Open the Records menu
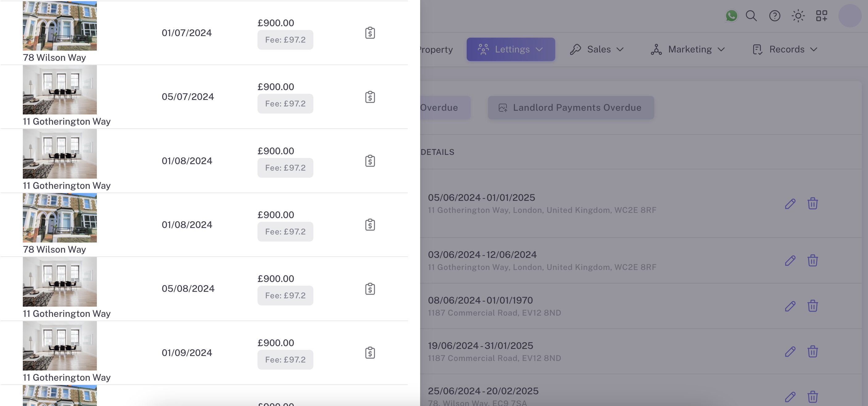Image resolution: width=868 pixels, height=406 pixels. [785, 49]
